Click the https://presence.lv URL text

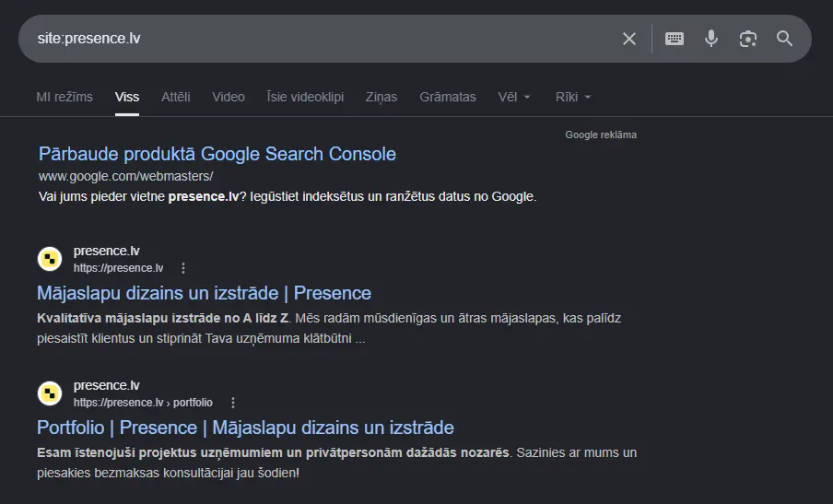click(119, 268)
